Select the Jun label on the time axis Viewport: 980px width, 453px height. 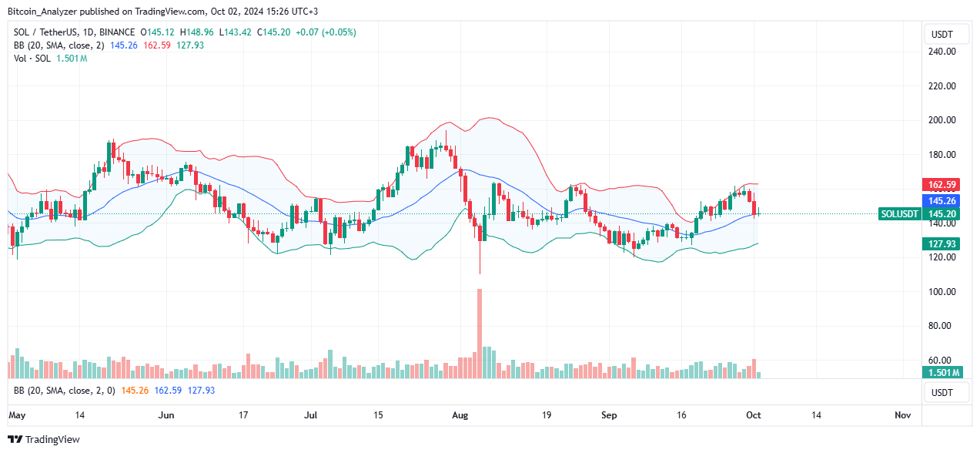click(166, 415)
